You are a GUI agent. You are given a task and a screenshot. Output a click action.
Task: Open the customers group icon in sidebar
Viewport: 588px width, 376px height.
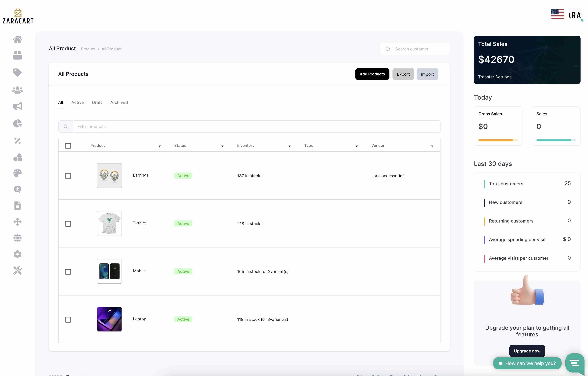pos(17,90)
